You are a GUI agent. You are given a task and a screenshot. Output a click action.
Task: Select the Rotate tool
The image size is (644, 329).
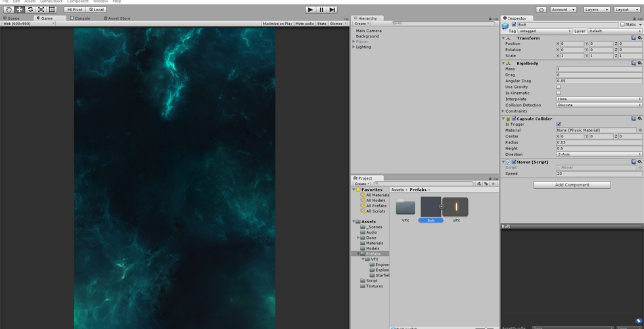click(x=30, y=10)
